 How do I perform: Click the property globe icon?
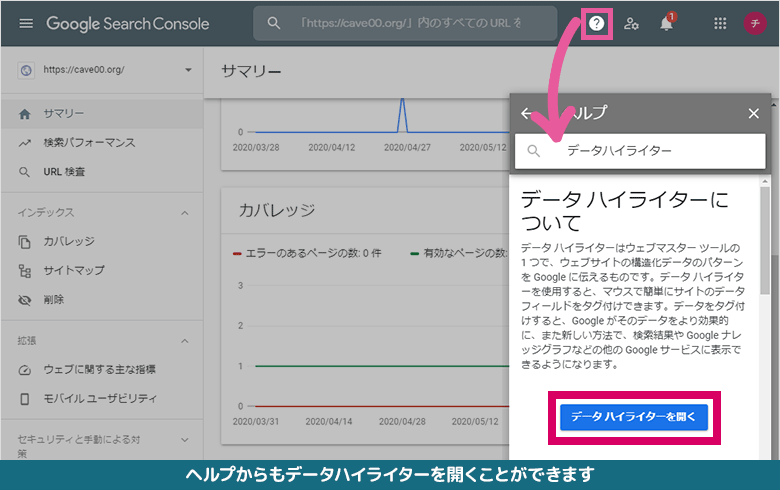click(x=26, y=70)
